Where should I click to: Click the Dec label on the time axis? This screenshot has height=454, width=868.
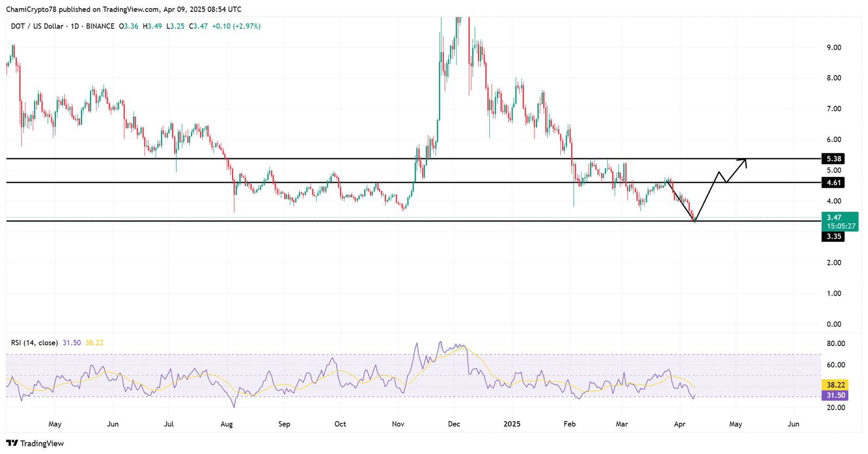tap(454, 424)
